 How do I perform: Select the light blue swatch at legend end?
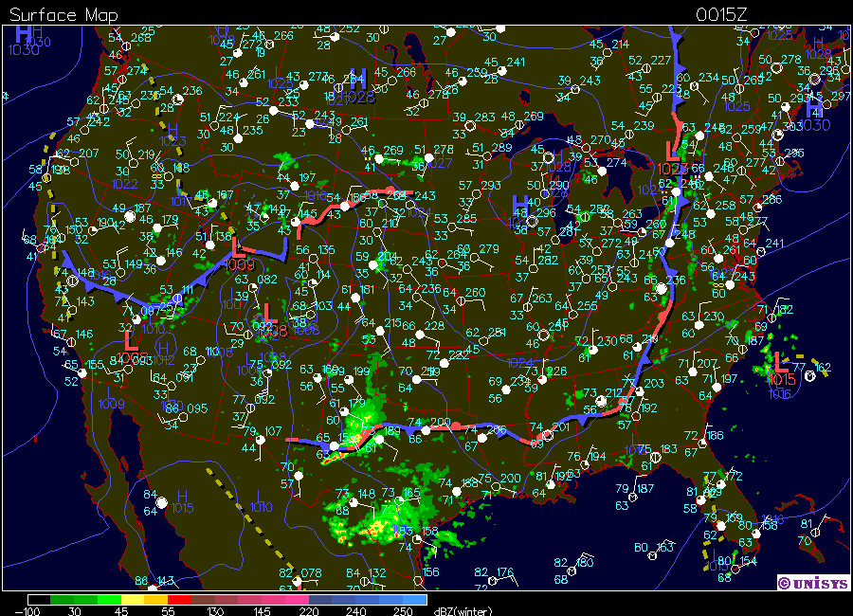tap(412, 600)
